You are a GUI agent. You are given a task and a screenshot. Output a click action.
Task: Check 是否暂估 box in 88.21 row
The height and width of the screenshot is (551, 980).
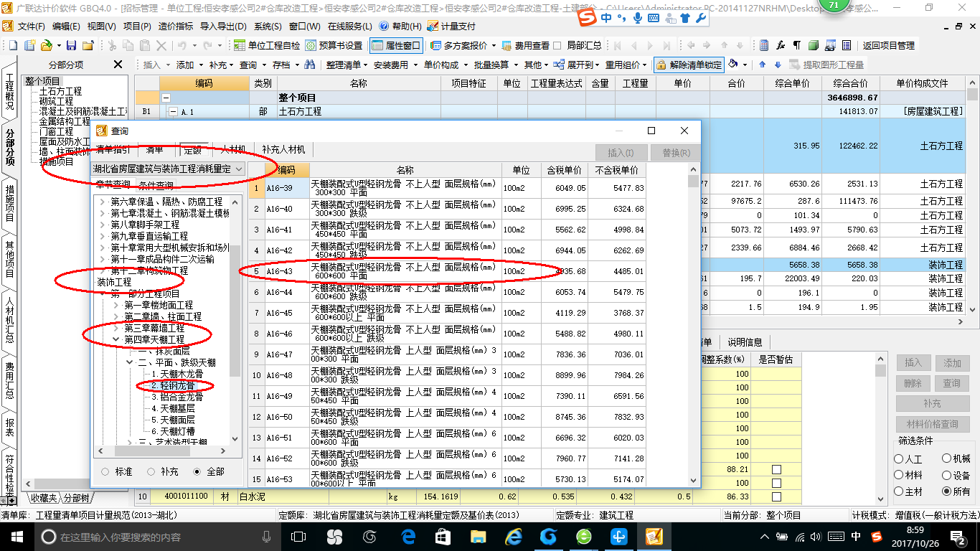[776, 469]
